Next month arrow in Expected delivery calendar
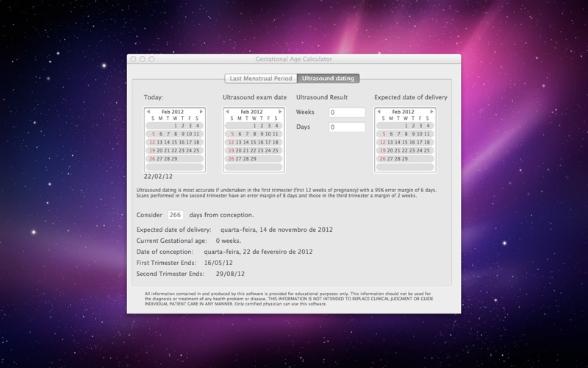The height and width of the screenshot is (368, 588). click(432, 112)
